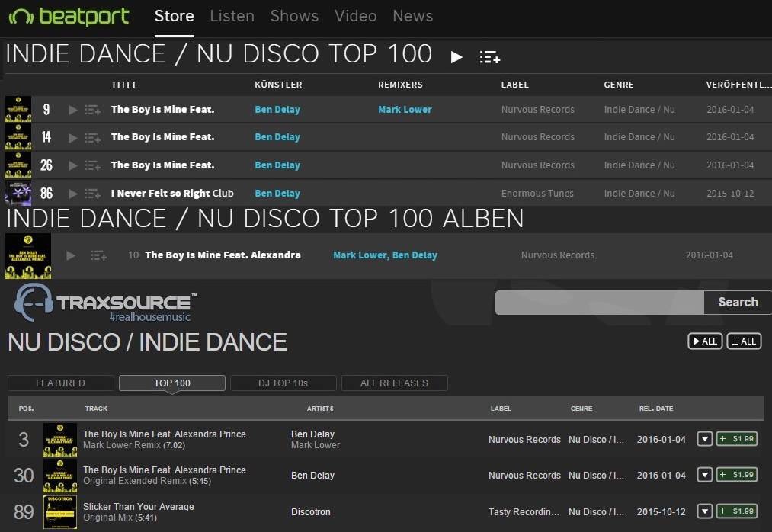Click Indie Dance / Nu genre for track 86
772x532 pixels.
[639, 193]
